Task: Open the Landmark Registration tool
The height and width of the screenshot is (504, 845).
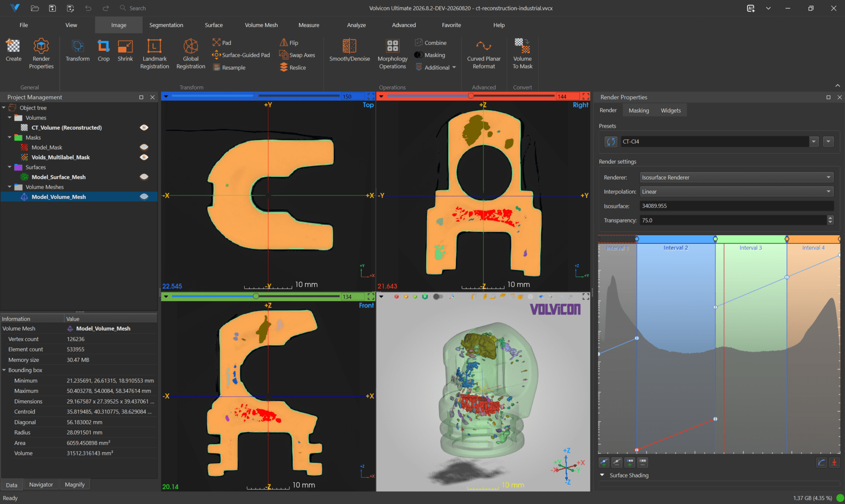Action: pos(155,54)
